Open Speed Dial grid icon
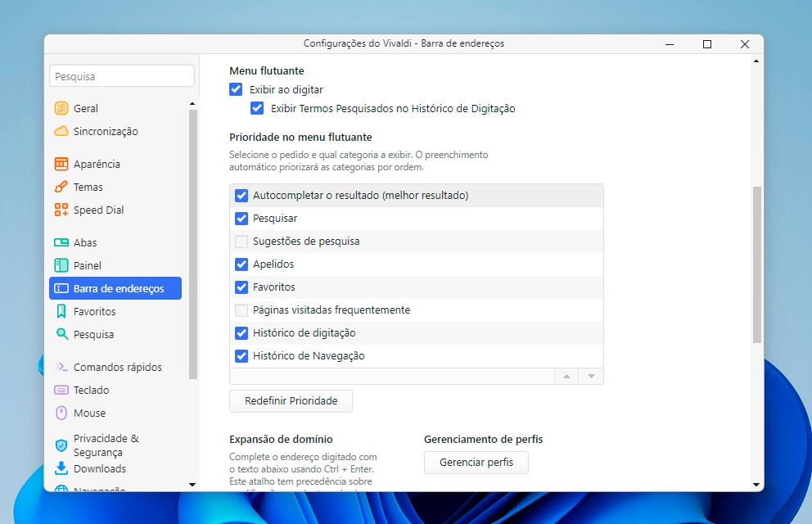The image size is (812, 524). click(x=61, y=210)
